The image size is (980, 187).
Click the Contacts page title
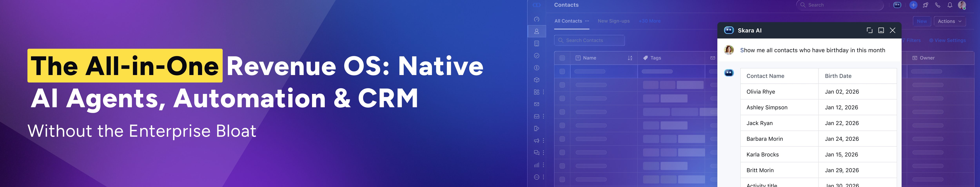566,5
